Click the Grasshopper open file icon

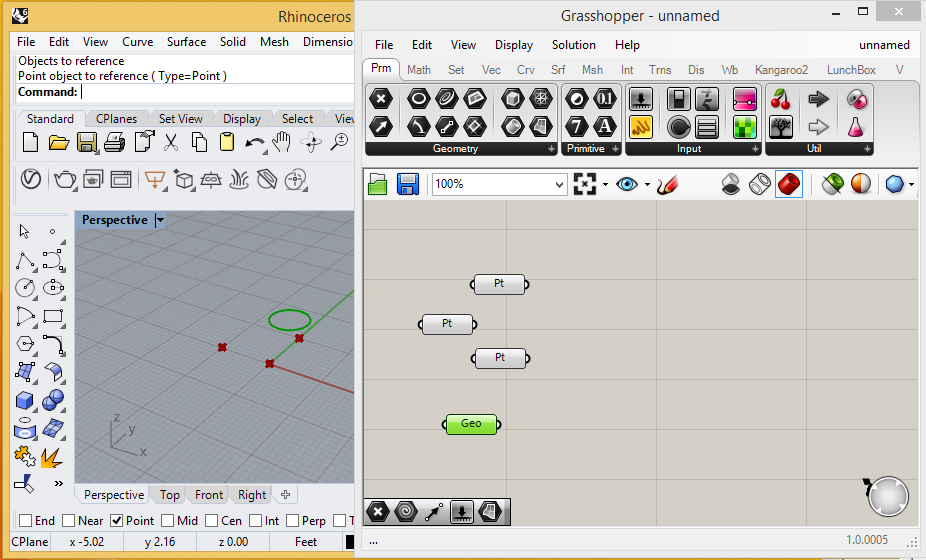(x=377, y=184)
